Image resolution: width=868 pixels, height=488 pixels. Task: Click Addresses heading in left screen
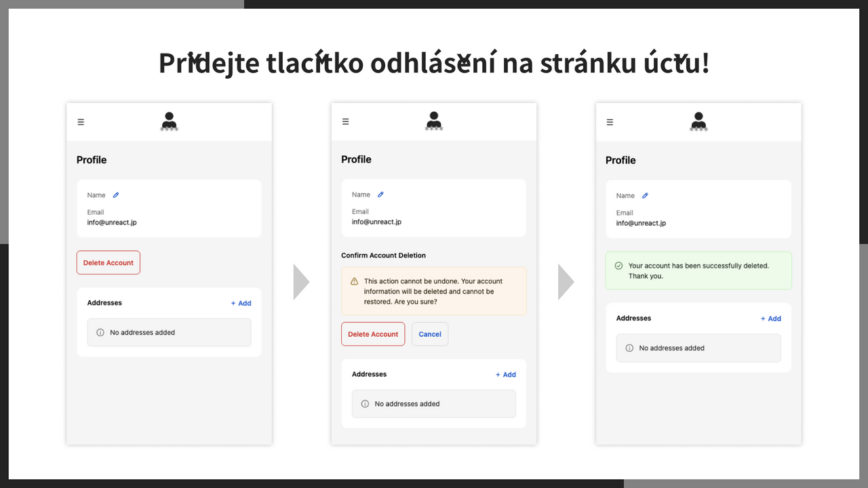[x=104, y=303]
